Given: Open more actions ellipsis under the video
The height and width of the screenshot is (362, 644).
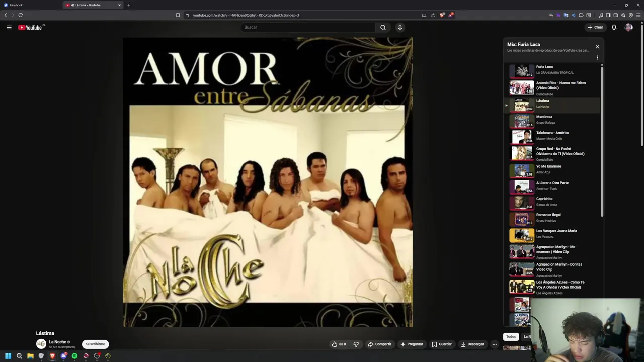Looking at the screenshot, I should 495,344.
